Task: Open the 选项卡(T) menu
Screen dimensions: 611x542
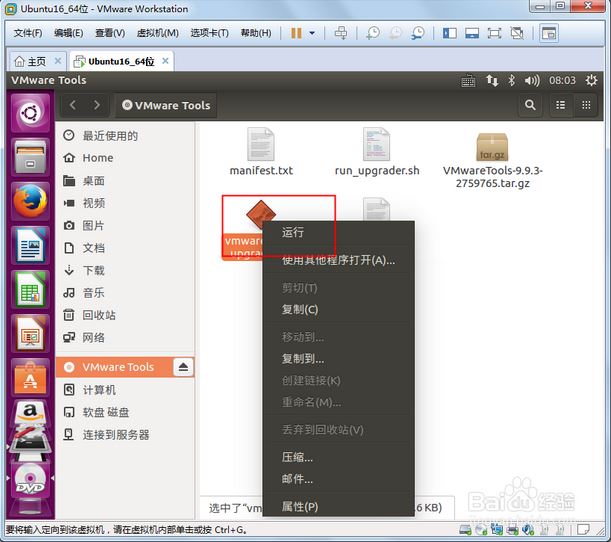Action: point(210,33)
